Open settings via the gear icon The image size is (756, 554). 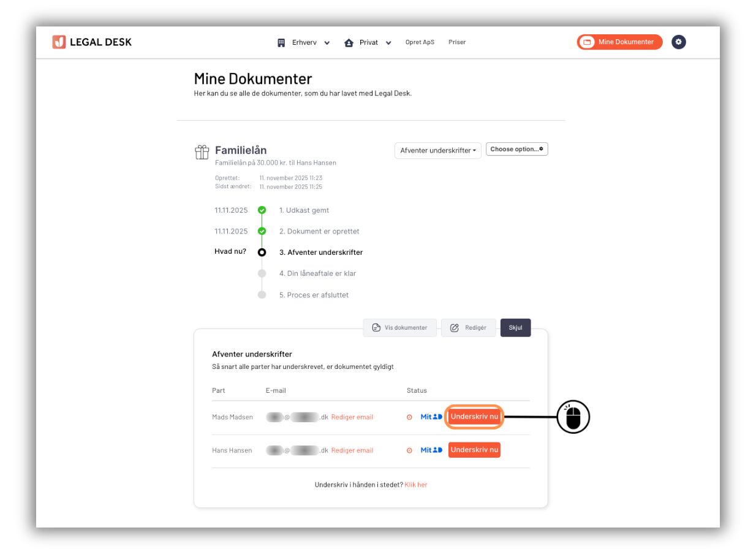(678, 42)
